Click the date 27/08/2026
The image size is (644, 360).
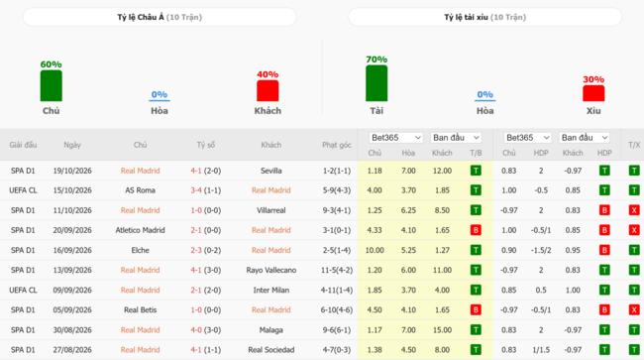[x=72, y=350]
